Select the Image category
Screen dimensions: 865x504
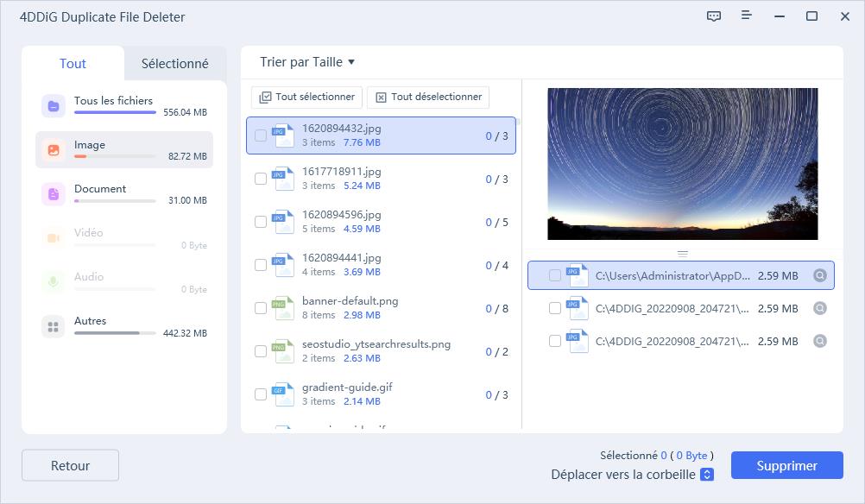pos(124,150)
